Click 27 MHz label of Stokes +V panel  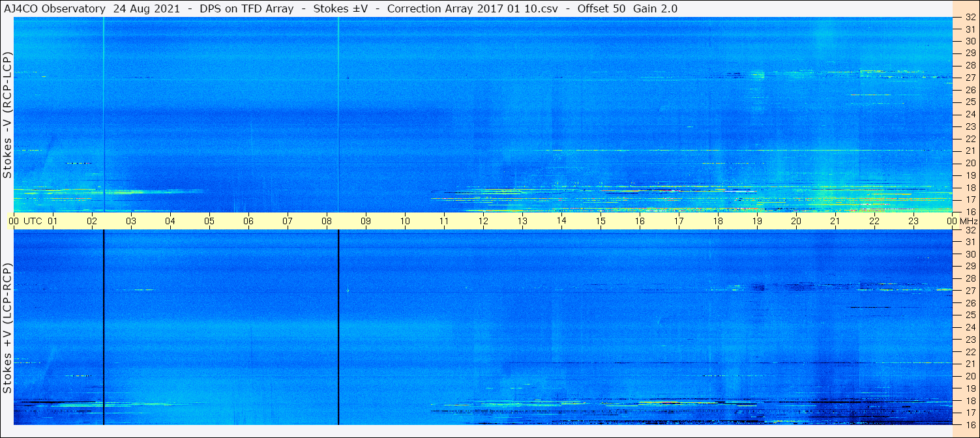point(970,291)
